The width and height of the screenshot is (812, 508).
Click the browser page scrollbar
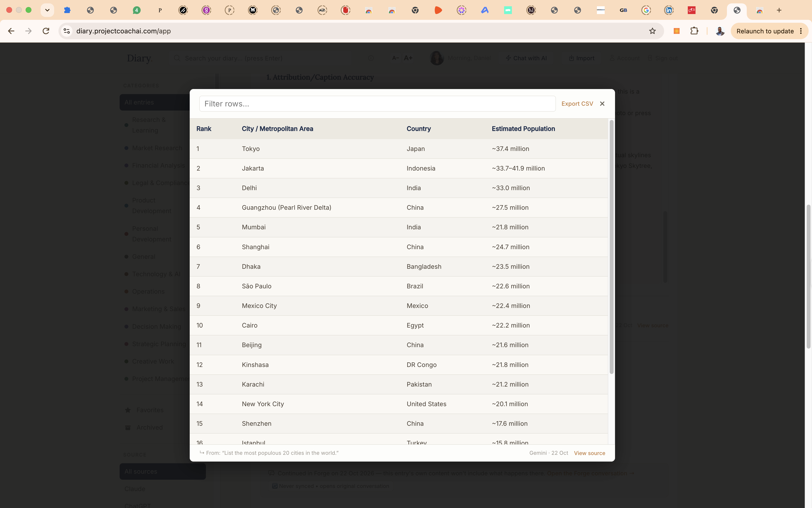click(808, 276)
